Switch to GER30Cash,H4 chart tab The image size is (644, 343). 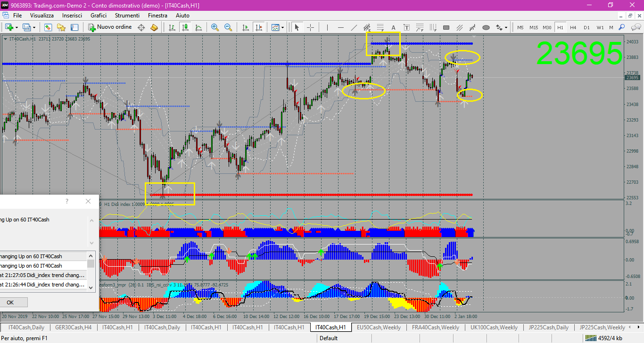pos(73,327)
